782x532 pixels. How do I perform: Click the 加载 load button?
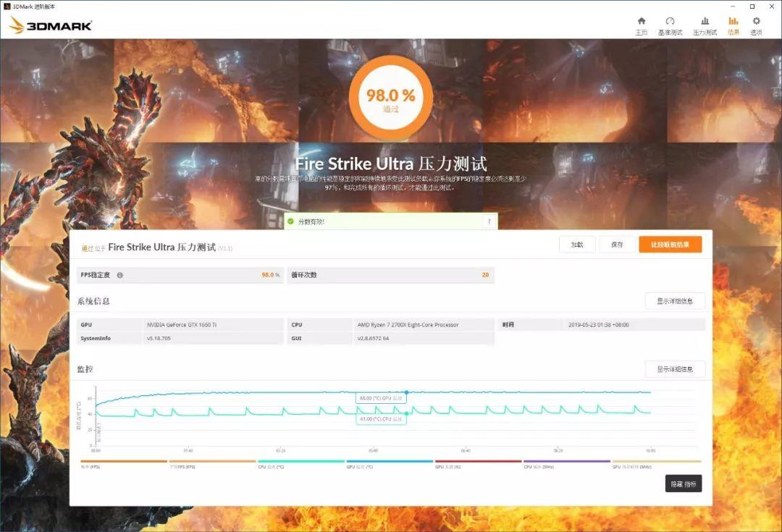[x=577, y=245]
